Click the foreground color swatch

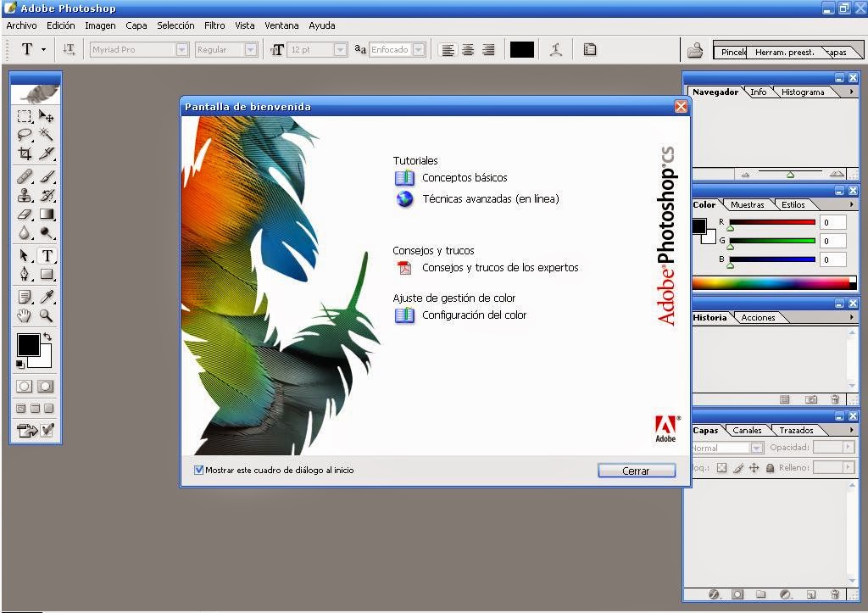click(28, 346)
